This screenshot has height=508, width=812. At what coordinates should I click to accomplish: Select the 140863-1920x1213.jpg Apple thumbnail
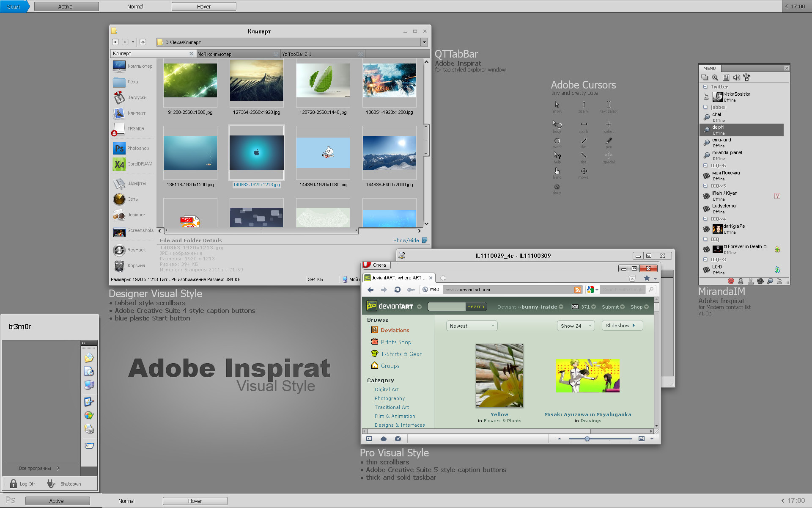[257, 152]
